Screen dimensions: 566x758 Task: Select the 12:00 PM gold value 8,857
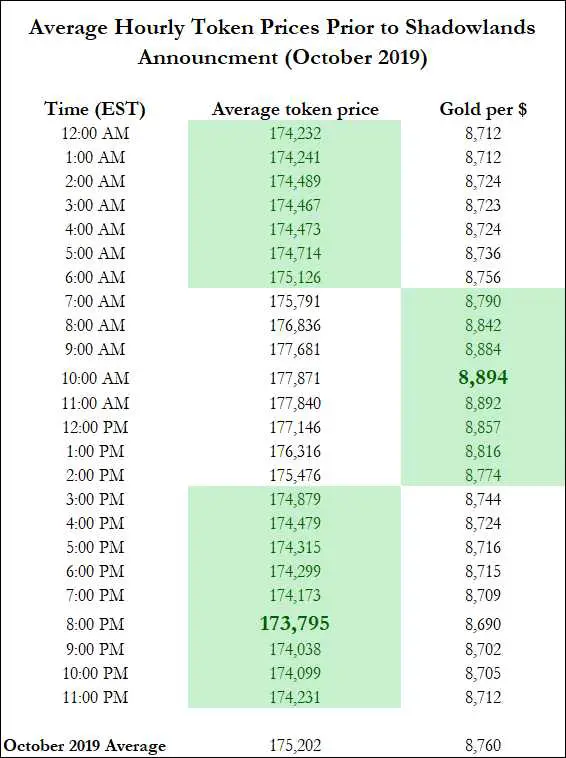[x=483, y=427]
